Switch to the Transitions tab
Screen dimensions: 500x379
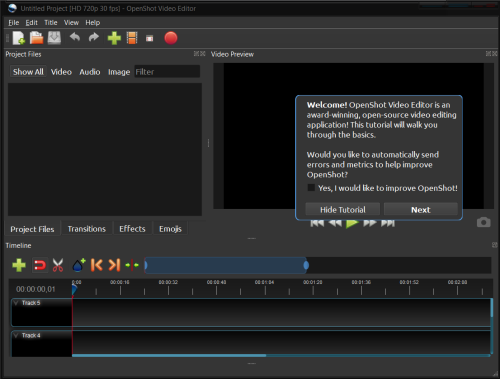pos(87,229)
